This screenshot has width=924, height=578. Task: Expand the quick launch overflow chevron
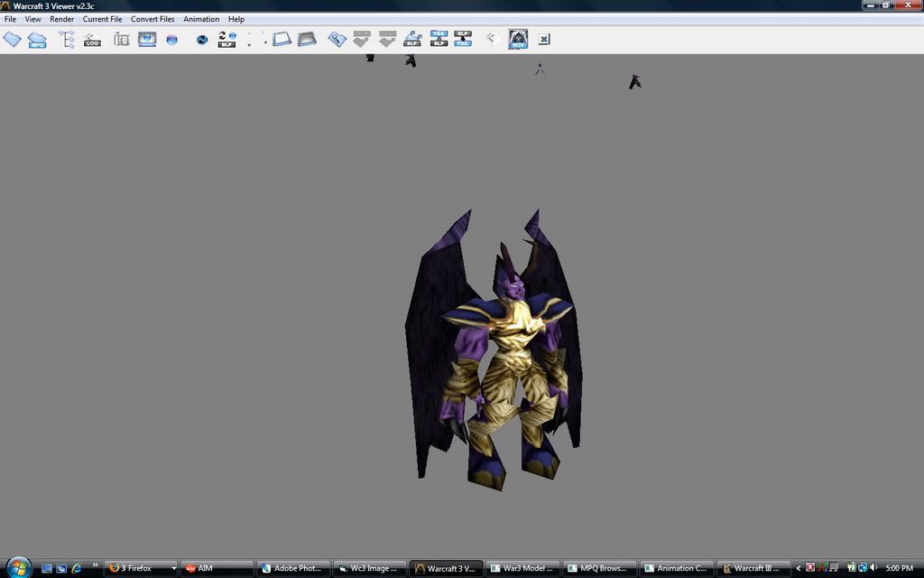pyautogui.click(x=95, y=565)
